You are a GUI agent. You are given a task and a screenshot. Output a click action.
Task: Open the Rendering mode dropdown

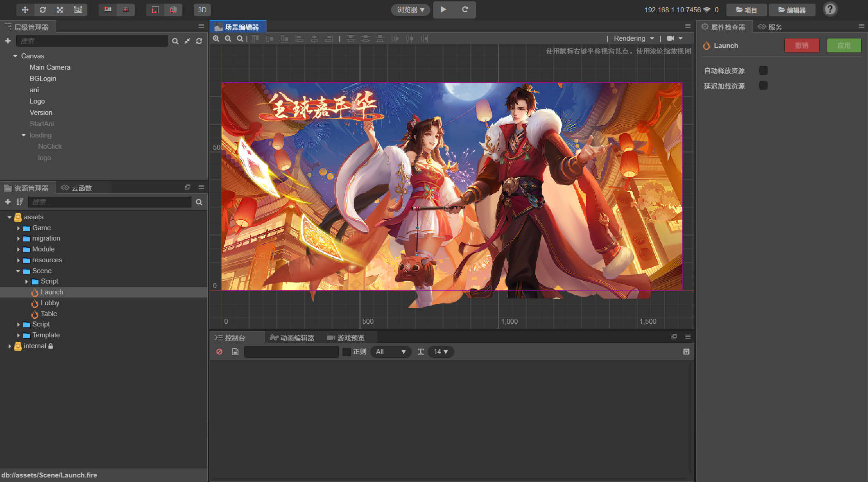[634, 38]
